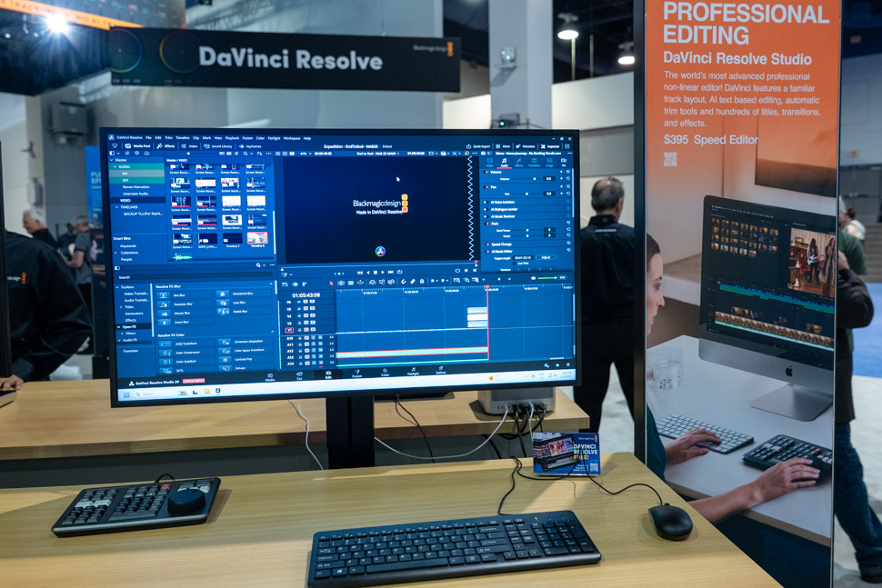
Task: Select Box Blur effect icon
Action: 164,295
